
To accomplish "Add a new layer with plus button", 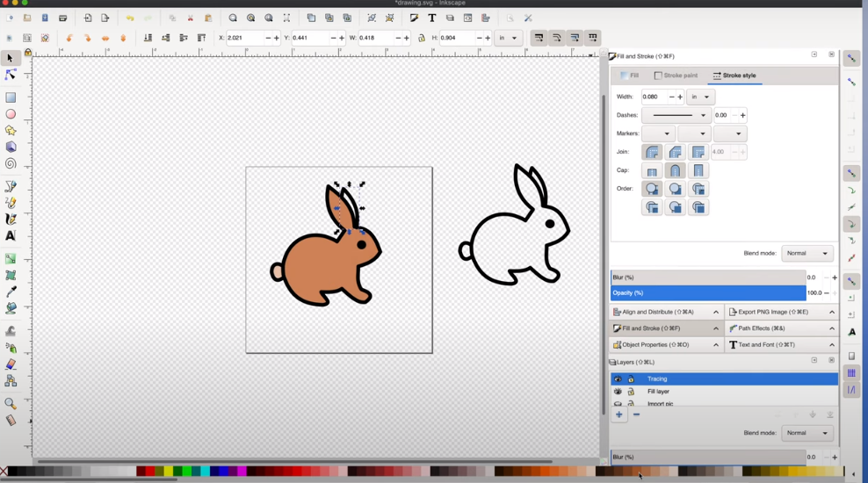I will 618,415.
